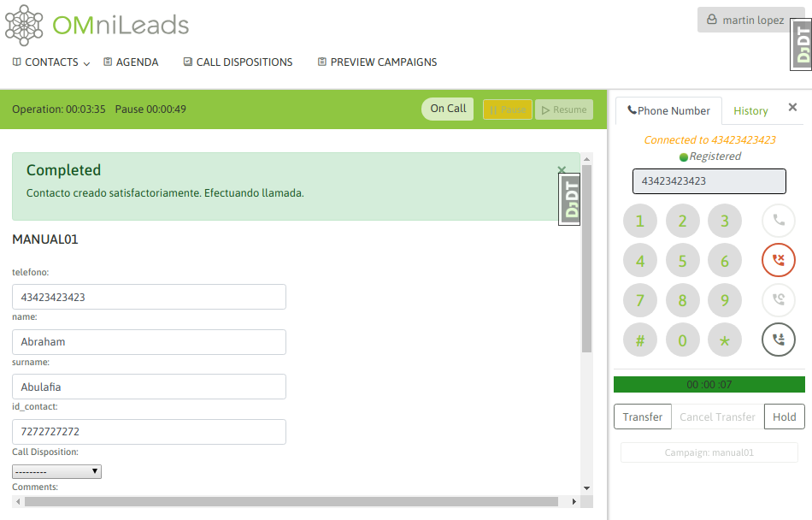Viewport: 812px width, 520px height.
Task: Click the Transfer button
Action: (x=642, y=417)
